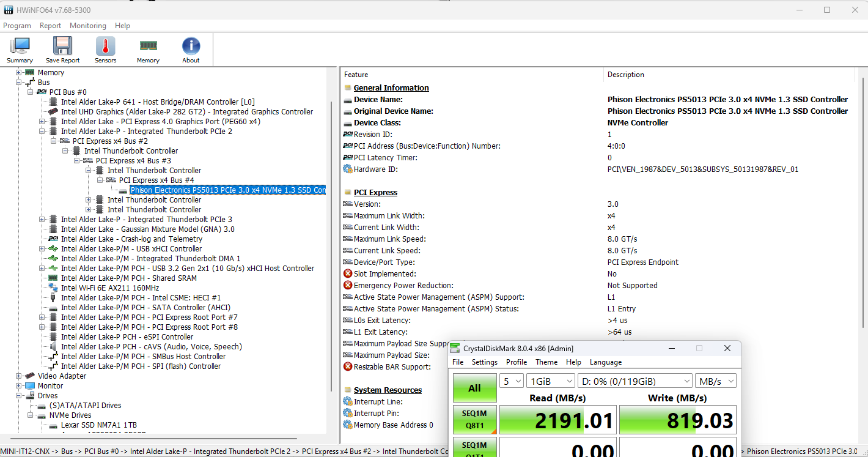Click the PCI Bus #0 icon
The image size is (868, 457).
point(42,92)
